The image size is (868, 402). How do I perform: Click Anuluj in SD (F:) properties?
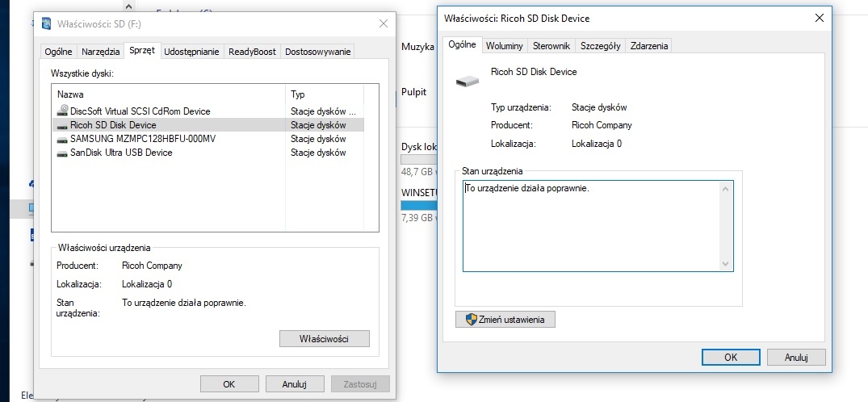[295, 383]
